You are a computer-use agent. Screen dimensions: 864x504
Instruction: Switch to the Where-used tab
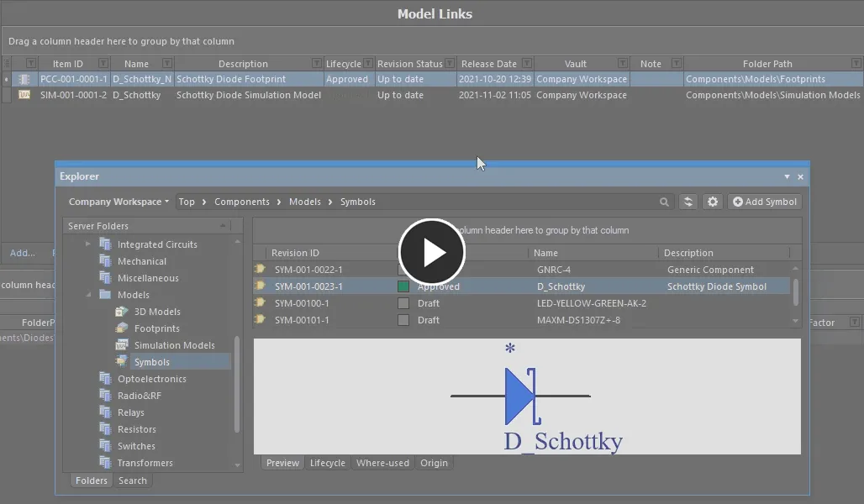(382, 462)
